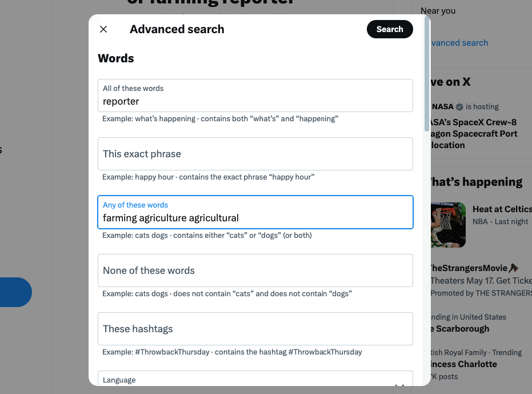
Task: Open the Princess Charlotte trending topic
Action: (x=463, y=364)
